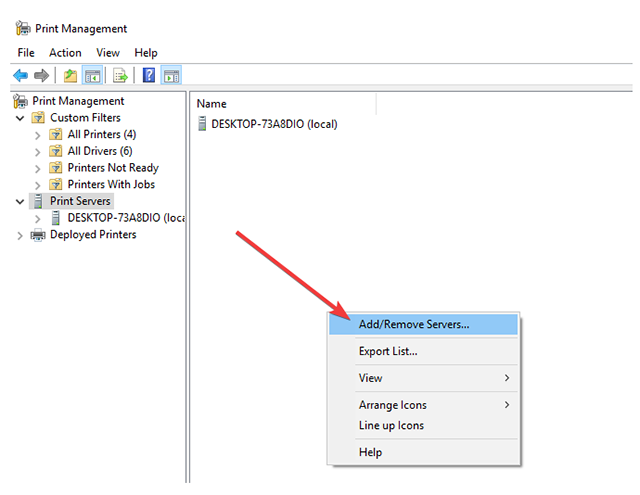Image resolution: width=640 pixels, height=495 pixels.
Task: Choose Help from the context menu
Action: [x=423, y=452]
